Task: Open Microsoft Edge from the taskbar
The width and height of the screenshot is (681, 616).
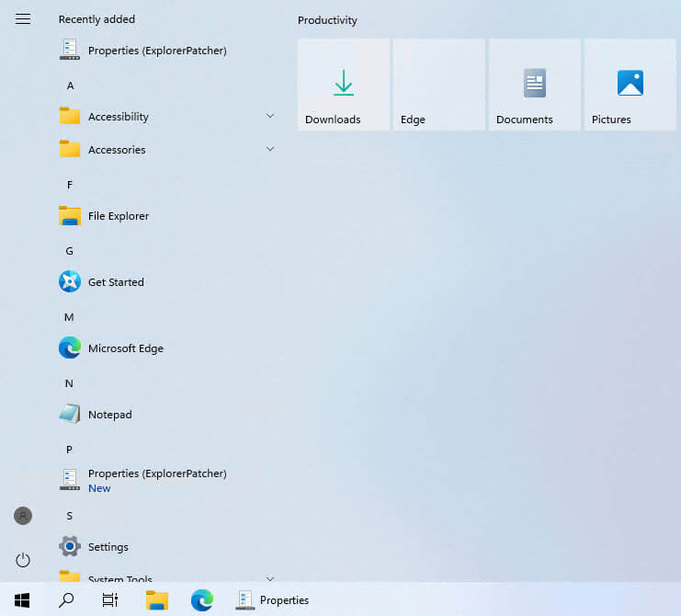Action: (202, 600)
